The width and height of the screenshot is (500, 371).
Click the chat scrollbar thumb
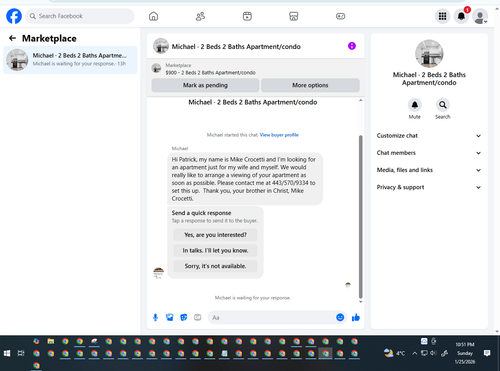[x=361, y=217]
